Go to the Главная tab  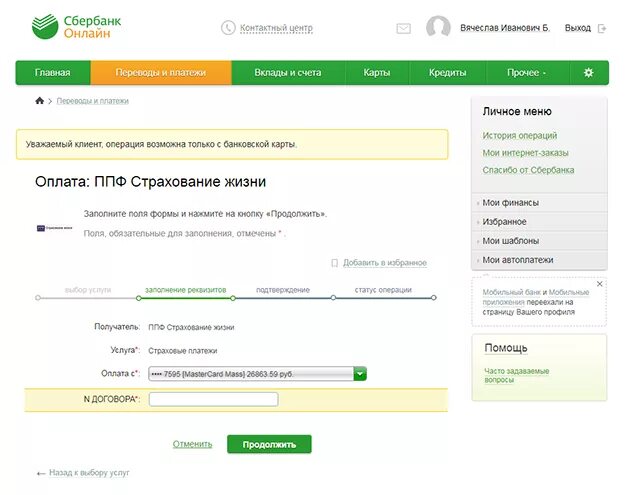(x=53, y=73)
